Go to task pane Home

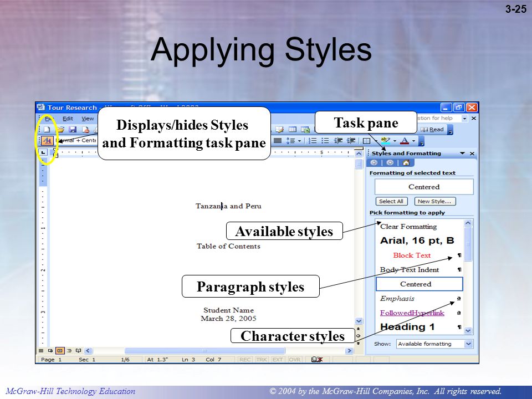[x=406, y=163]
